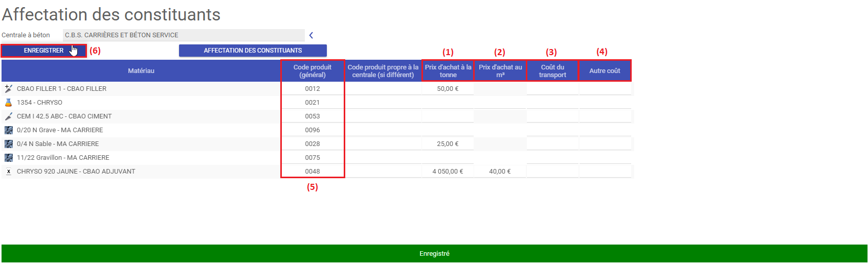Edit price per tonne 4 050,00 €
The height and width of the screenshot is (266, 868).
click(x=448, y=171)
